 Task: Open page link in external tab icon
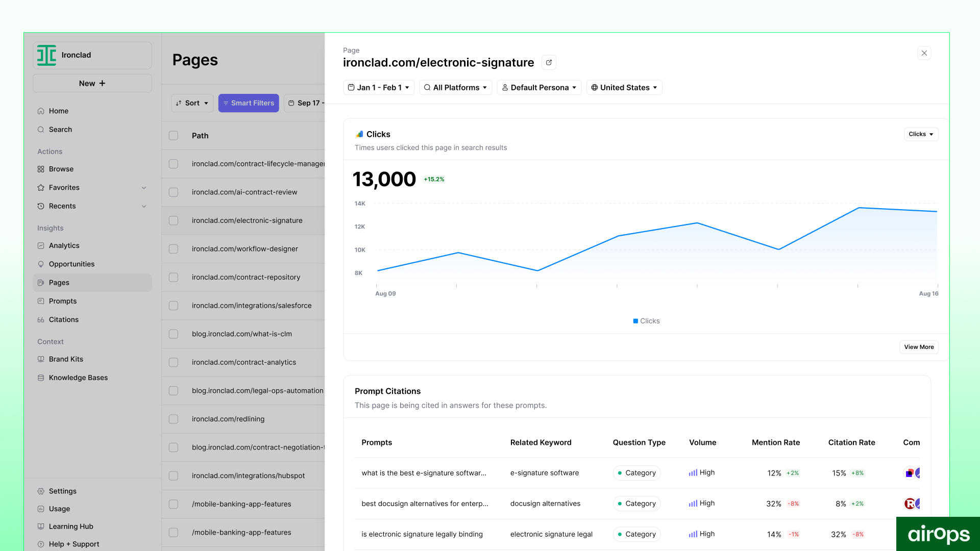[549, 63]
